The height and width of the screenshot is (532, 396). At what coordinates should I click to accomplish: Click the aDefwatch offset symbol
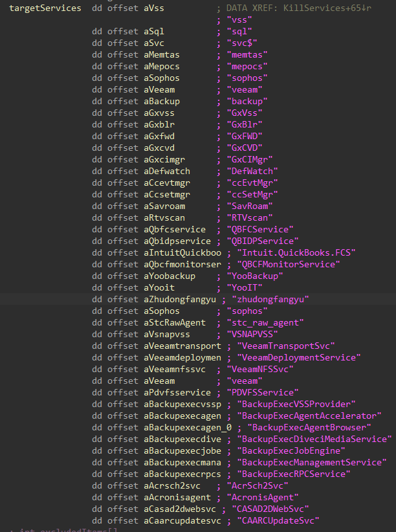(x=166, y=172)
